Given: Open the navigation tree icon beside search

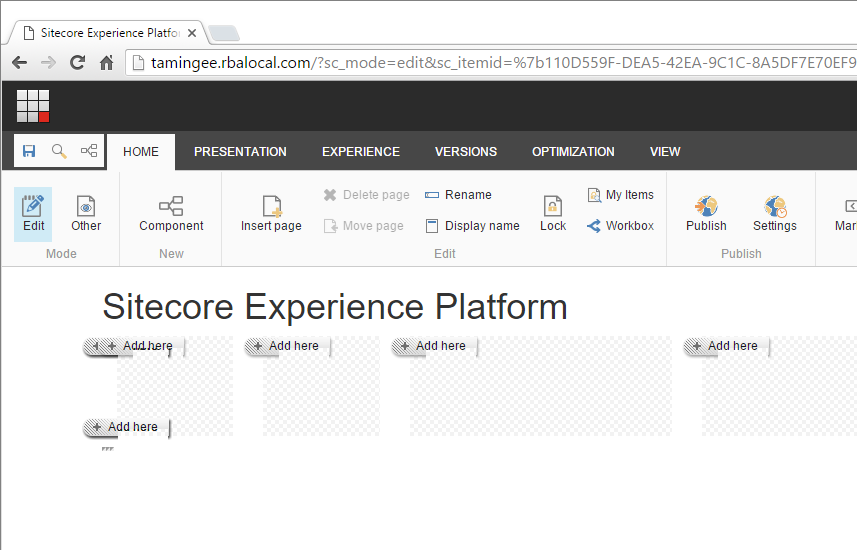Looking at the screenshot, I should 89,151.
